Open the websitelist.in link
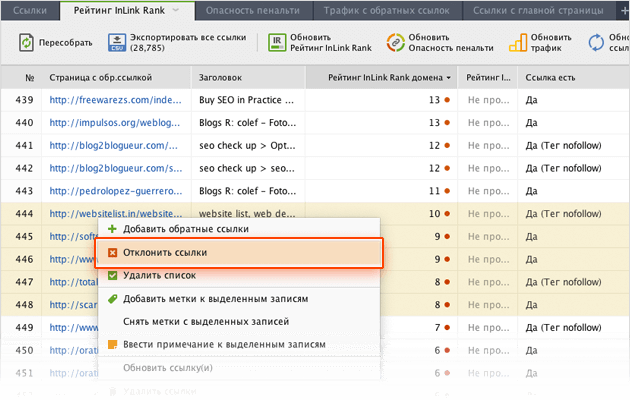Screen dimensions: 630x400 tap(116, 214)
